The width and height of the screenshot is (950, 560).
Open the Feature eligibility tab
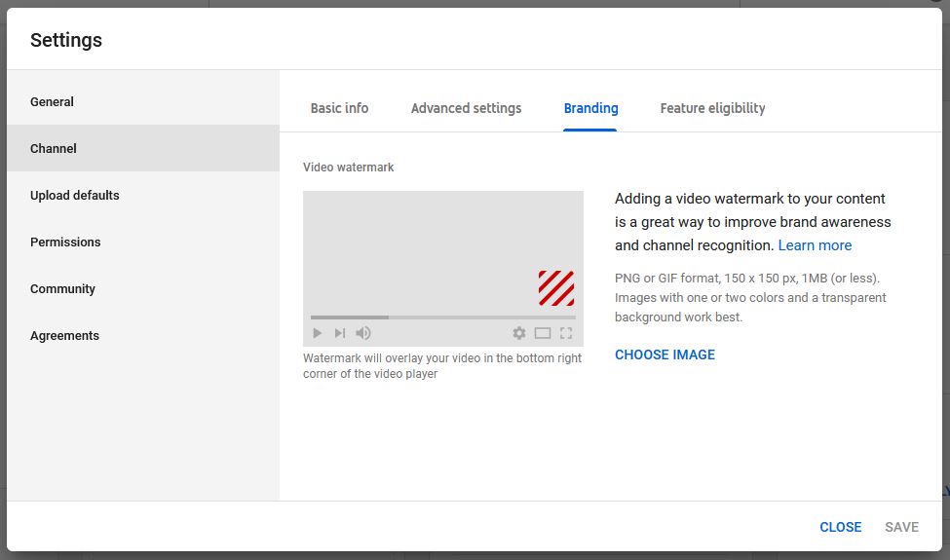click(712, 108)
